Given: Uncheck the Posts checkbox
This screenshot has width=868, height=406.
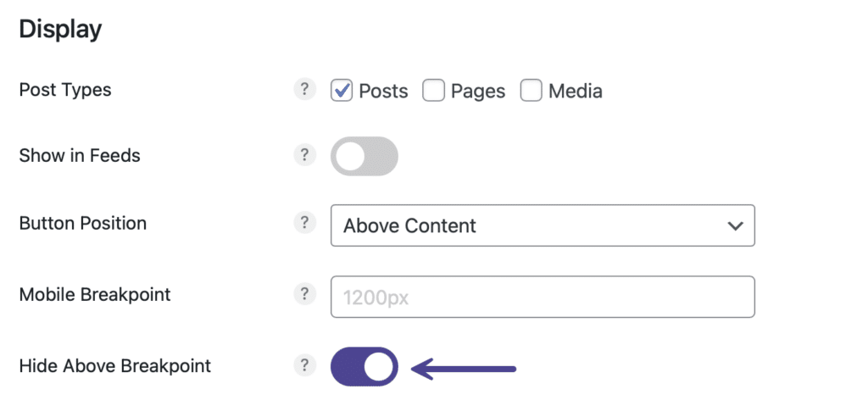Looking at the screenshot, I should coord(342,91).
